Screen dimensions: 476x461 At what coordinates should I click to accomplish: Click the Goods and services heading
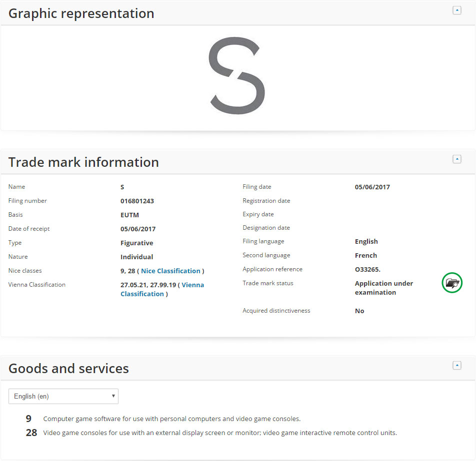68,369
